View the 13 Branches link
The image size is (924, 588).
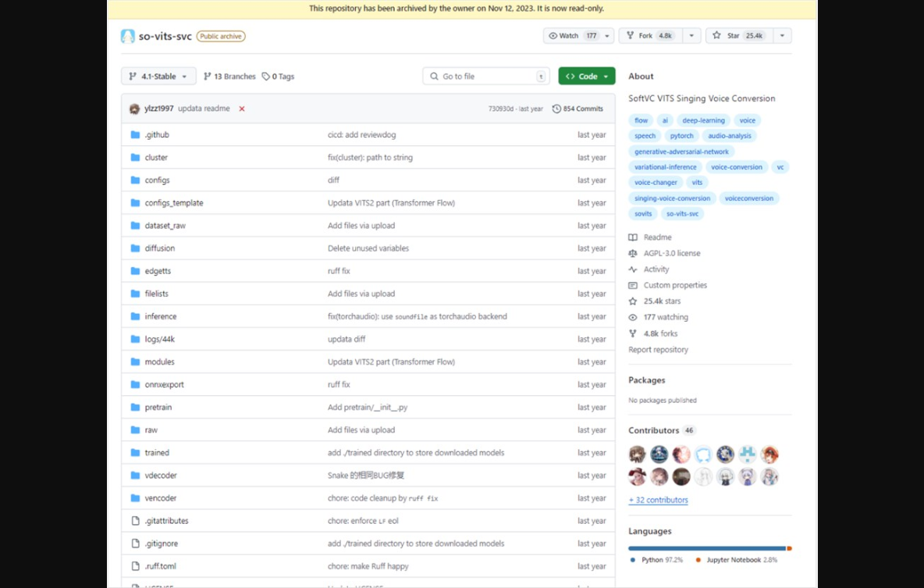pos(229,76)
